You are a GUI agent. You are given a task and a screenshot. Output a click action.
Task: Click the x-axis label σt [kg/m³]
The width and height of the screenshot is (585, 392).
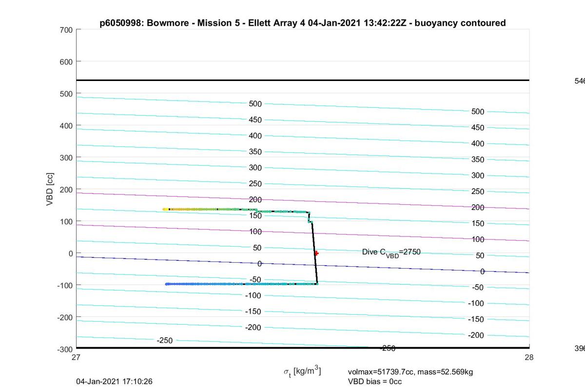[x=302, y=371]
